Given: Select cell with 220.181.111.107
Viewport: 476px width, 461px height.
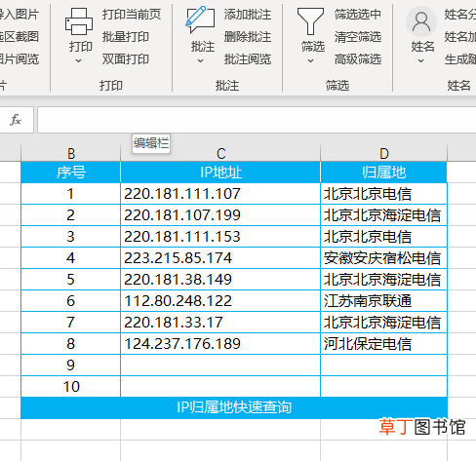Looking at the screenshot, I should (220, 194).
